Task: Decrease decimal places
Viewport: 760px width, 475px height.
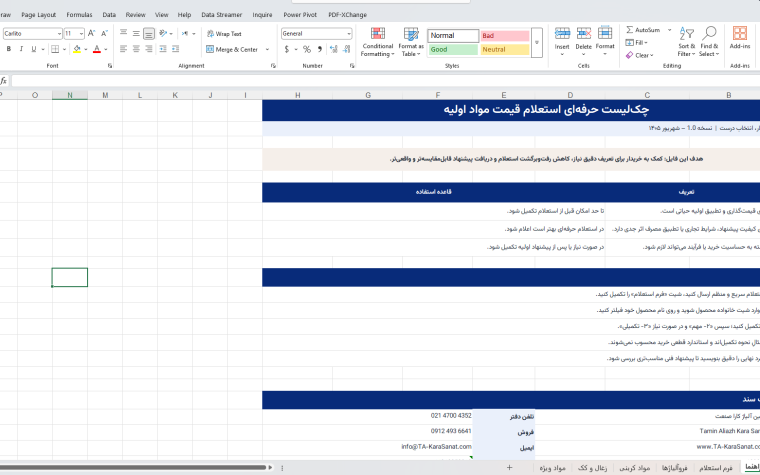Action: (346, 49)
